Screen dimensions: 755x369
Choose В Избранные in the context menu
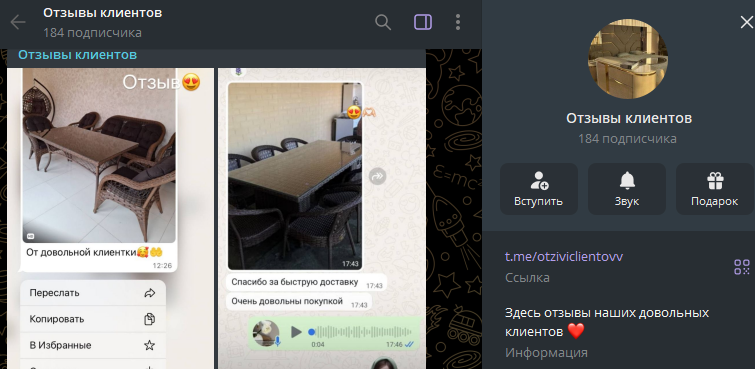(x=93, y=345)
